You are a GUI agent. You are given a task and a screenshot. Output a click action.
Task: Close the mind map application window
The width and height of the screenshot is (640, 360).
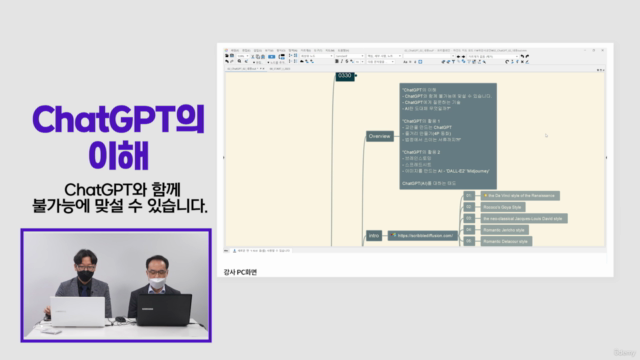point(602,50)
